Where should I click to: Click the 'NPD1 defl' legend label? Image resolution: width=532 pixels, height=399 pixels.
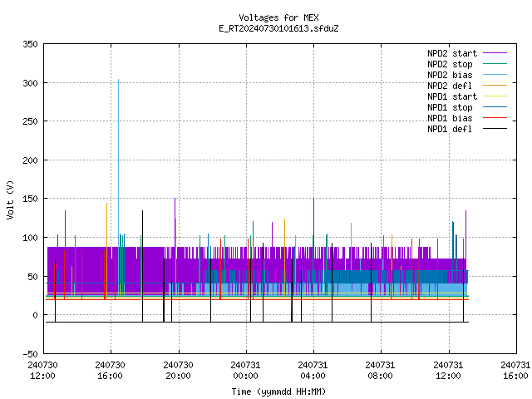point(450,129)
